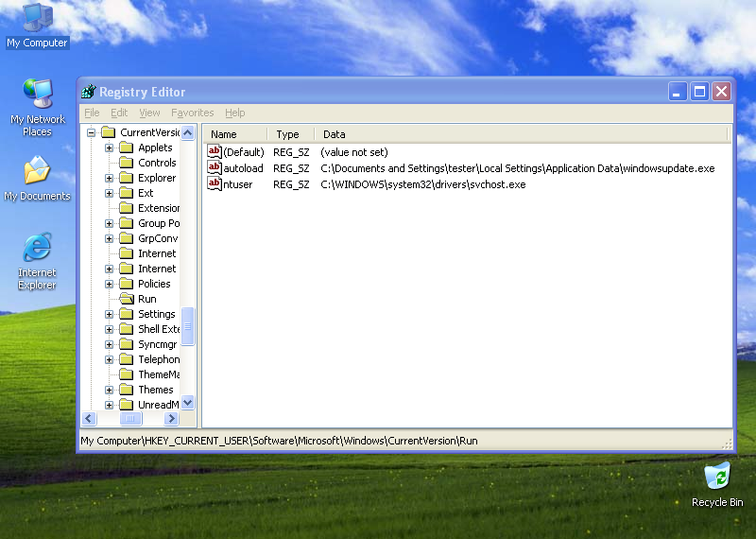Expand the Policies key
Screen dimensions: 756x539
(109, 284)
